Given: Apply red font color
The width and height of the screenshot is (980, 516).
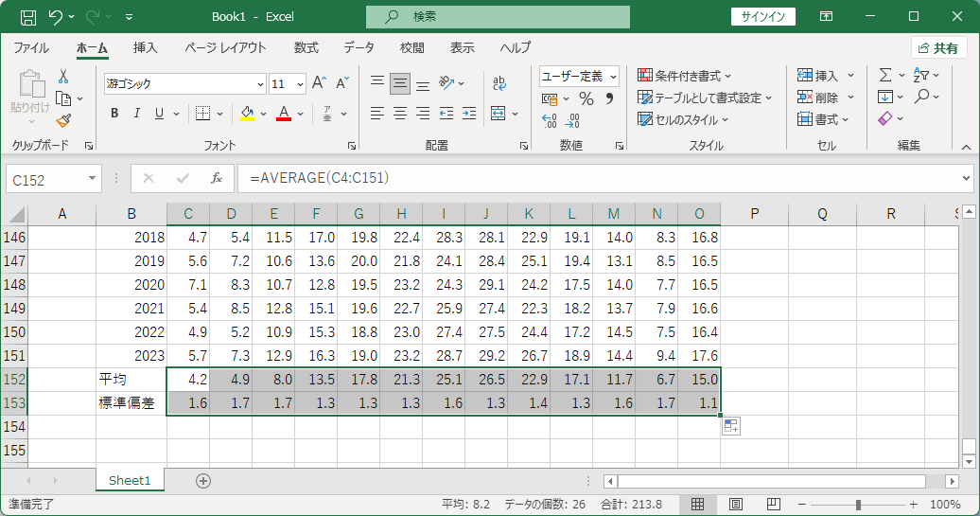Looking at the screenshot, I should coord(284,114).
